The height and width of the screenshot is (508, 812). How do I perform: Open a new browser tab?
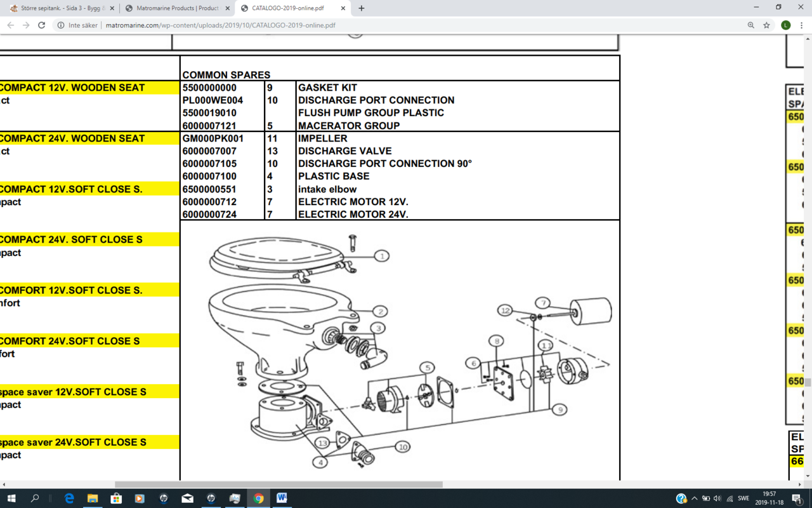[362, 8]
